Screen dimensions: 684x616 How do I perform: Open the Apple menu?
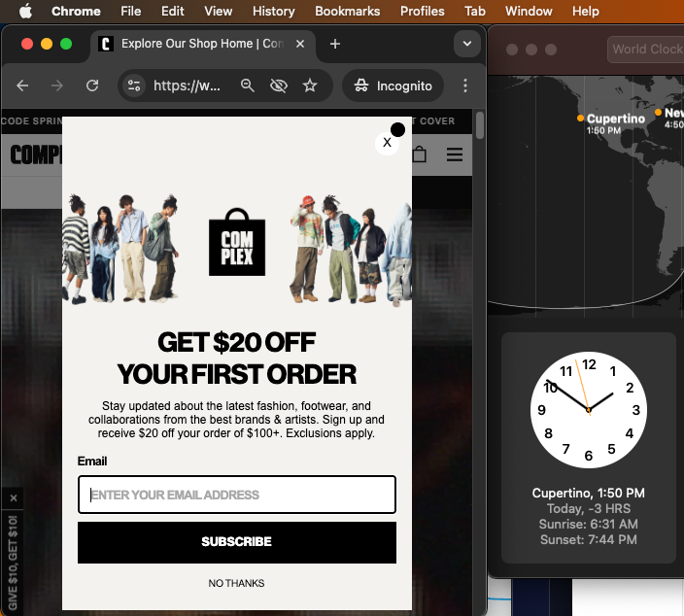[x=25, y=11]
